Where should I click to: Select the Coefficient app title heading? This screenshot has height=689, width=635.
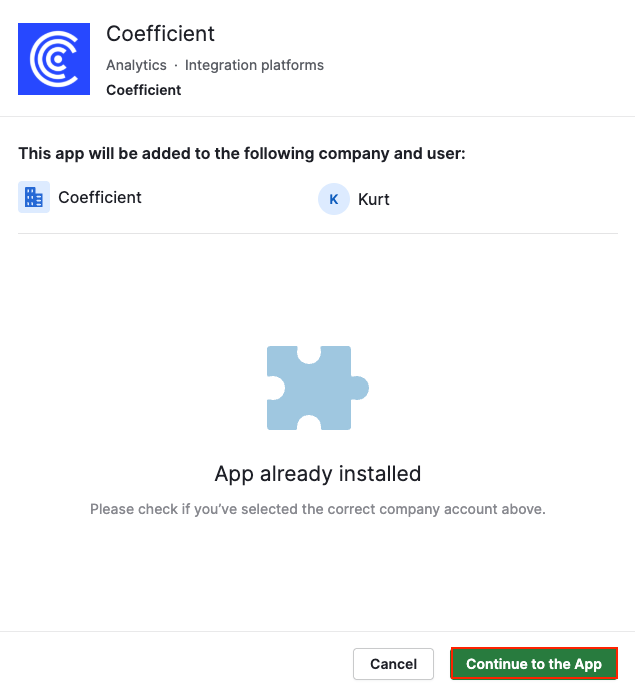click(x=160, y=34)
